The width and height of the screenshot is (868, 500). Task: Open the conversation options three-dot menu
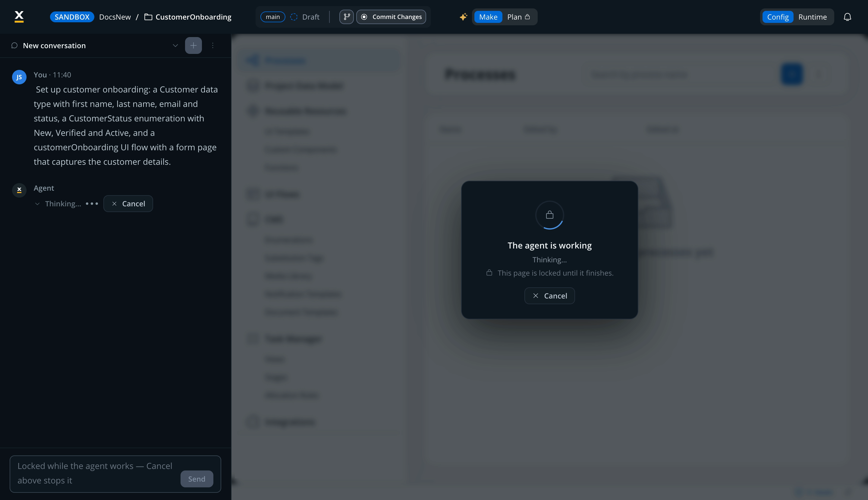[213, 45]
